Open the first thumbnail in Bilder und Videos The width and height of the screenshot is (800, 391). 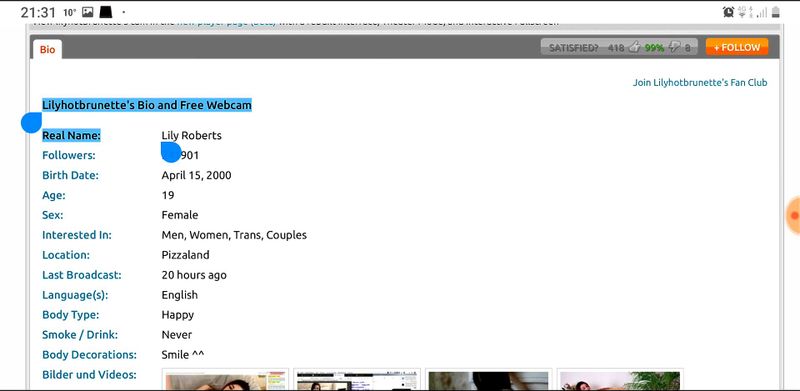click(225, 380)
